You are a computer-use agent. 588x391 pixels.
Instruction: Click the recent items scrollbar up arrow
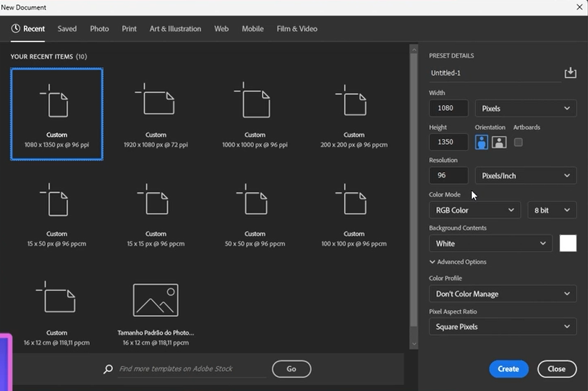(x=414, y=49)
